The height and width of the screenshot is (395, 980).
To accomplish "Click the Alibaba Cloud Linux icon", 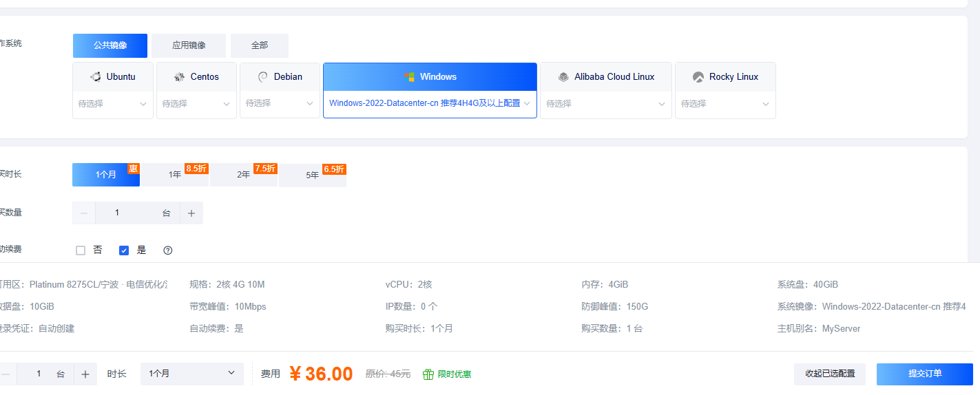I will point(563,77).
